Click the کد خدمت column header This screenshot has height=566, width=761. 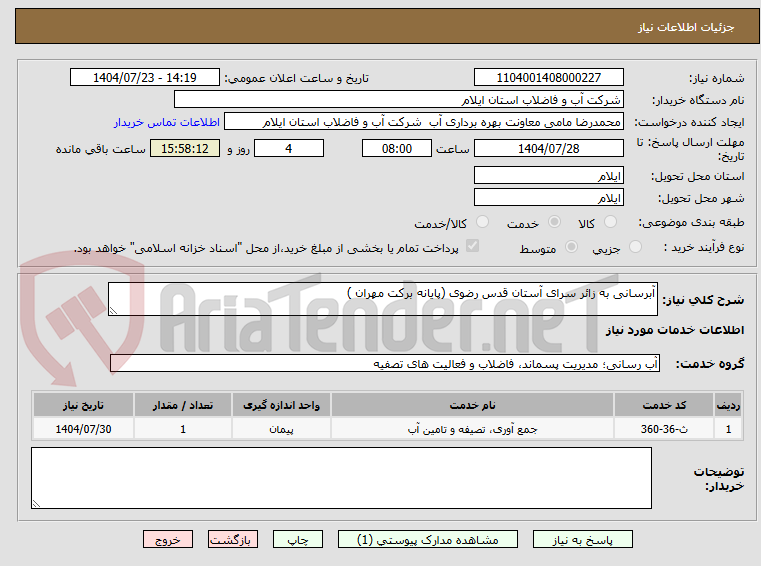tap(664, 405)
